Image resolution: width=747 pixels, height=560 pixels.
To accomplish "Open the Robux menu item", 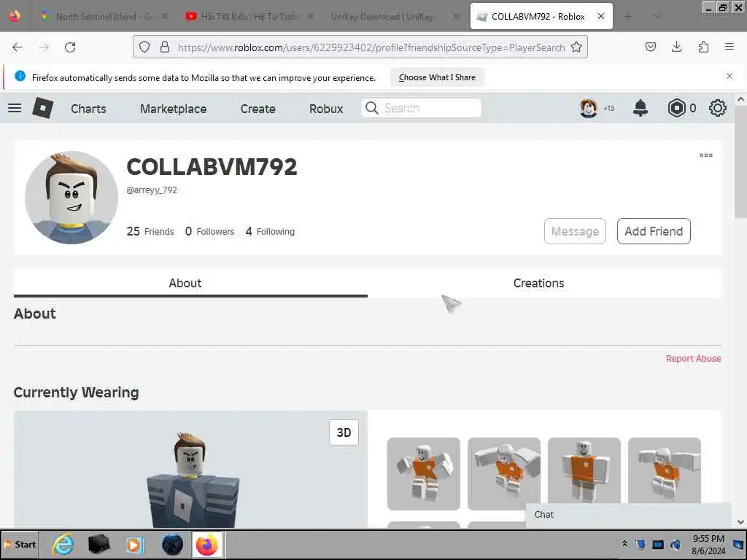I will [326, 109].
